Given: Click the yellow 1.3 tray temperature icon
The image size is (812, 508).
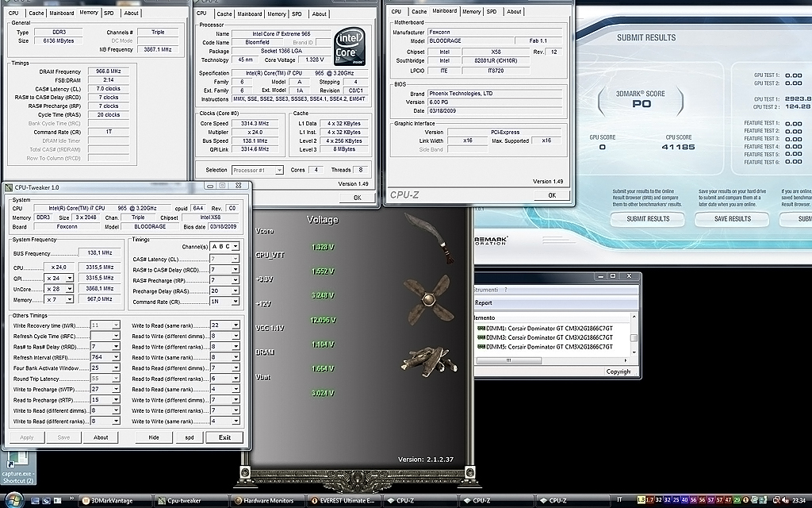Looking at the screenshot, I should 641,500.
